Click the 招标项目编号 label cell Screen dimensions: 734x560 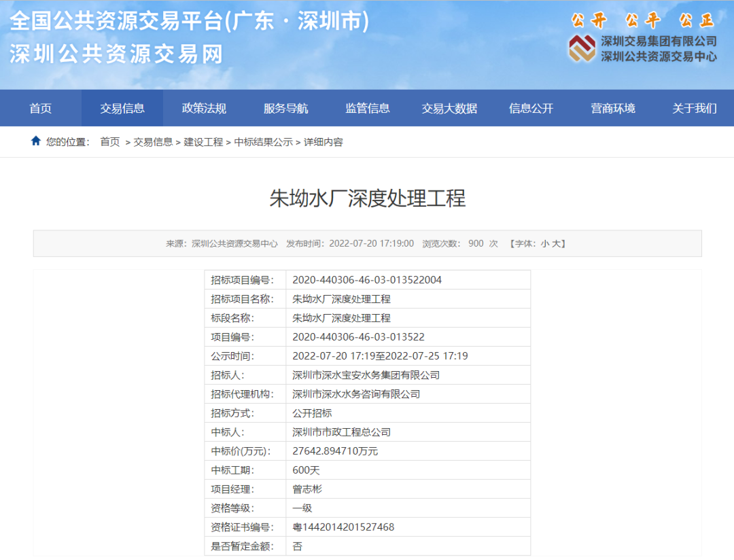tap(245, 280)
